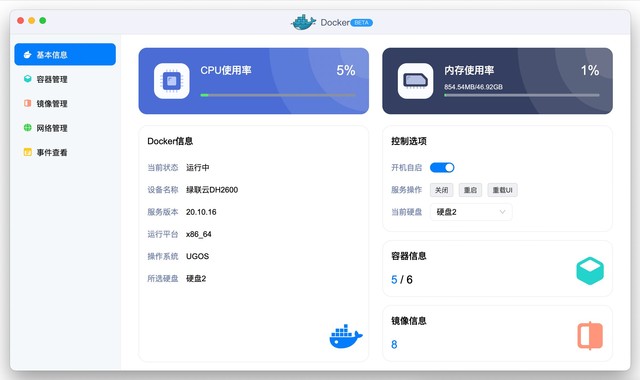Image resolution: width=640 pixels, height=380 pixels.
Task: Click the blue Docker whale icon in Docker信息
Action: [346, 337]
